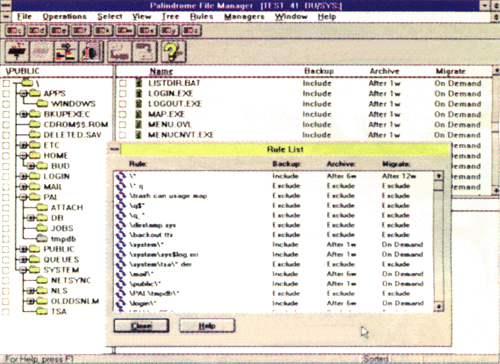Open the Managers menu

tap(244, 16)
